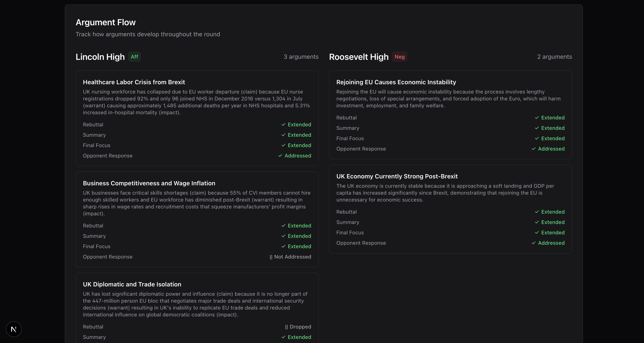Click Rejoining EU argument's Final Focus checkmark
This screenshot has height=343, width=644.
536,138
